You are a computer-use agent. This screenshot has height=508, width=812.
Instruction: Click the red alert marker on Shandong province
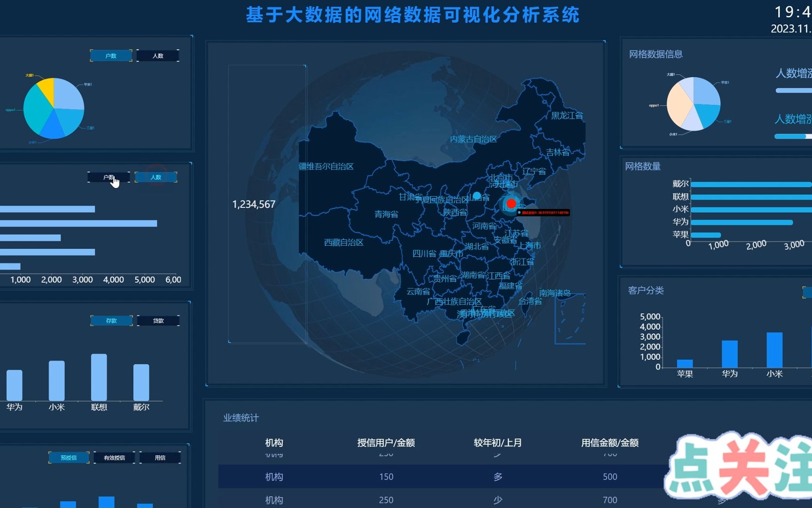coord(511,203)
